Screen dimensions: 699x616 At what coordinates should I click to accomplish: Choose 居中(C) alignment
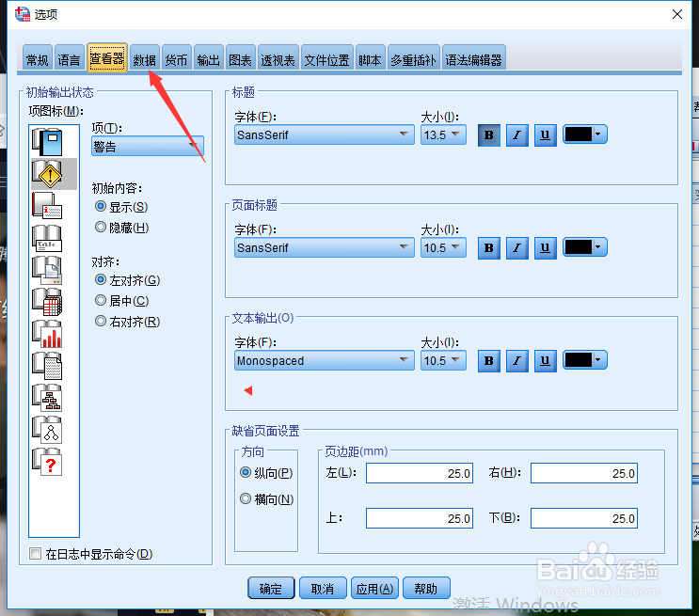tap(121, 300)
